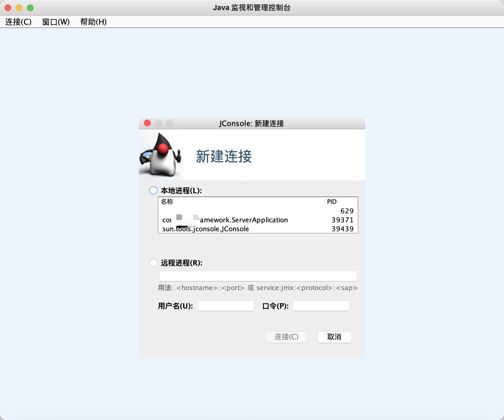This screenshot has width=504, height=420.
Task: Click the Duke mascot image
Action: [161, 155]
